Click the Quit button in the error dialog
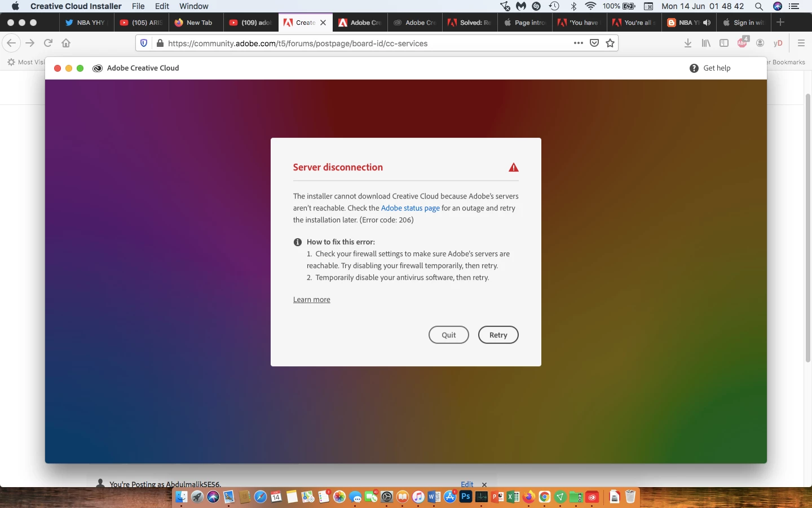The image size is (812, 508). [448, 335]
